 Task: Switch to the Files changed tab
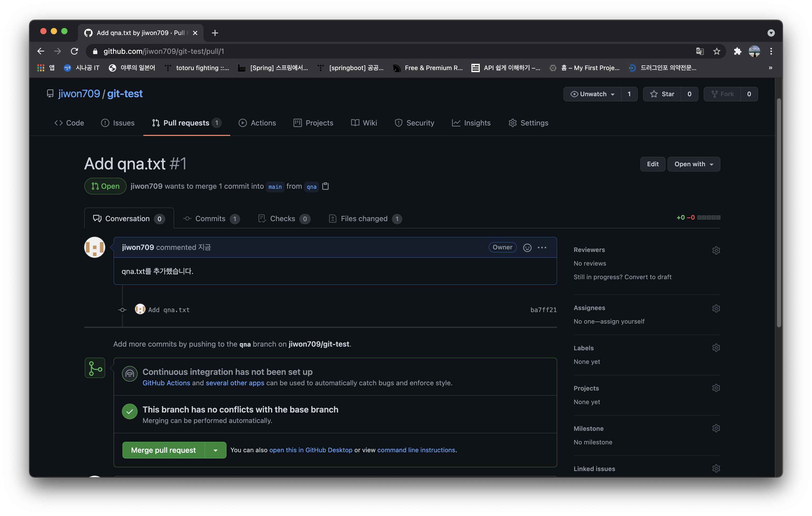364,219
